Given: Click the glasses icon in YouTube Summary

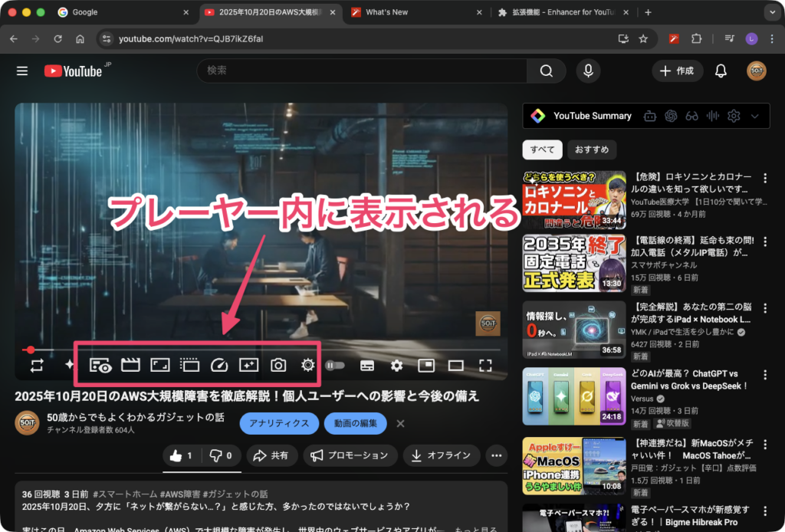Looking at the screenshot, I should (692, 116).
